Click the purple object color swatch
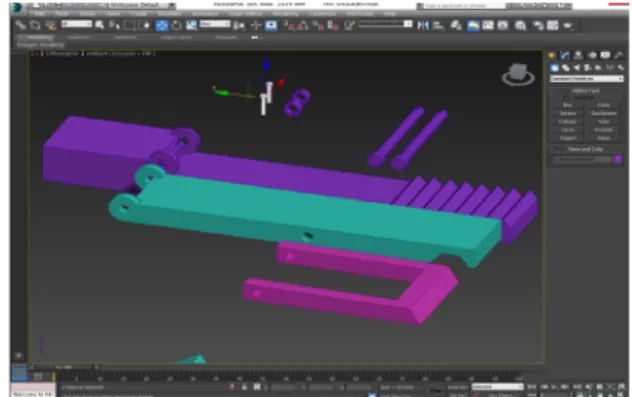The width and height of the screenshot is (632, 397). [x=618, y=160]
